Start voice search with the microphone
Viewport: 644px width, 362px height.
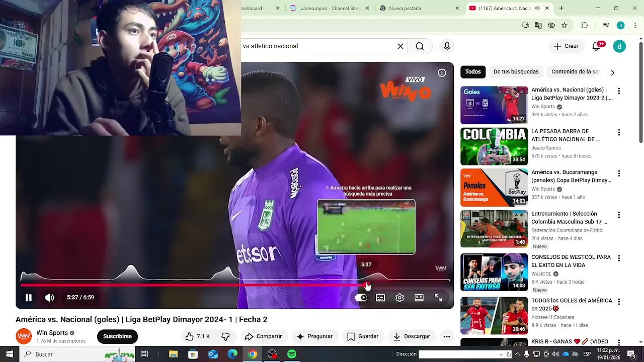point(447,46)
